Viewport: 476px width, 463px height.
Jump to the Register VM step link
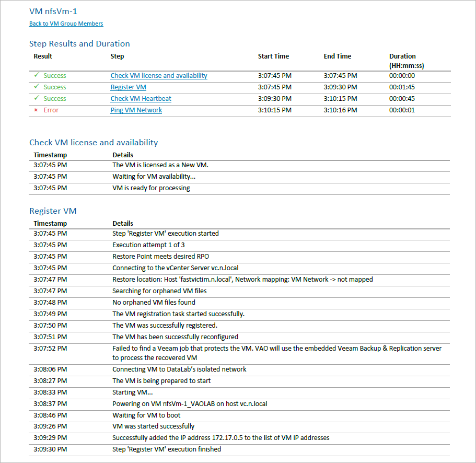click(128, 87)
